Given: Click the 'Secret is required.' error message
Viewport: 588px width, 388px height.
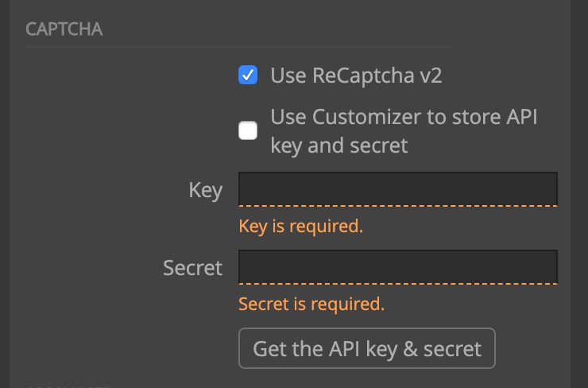Looking at the screenshot, I should (311, 304).
